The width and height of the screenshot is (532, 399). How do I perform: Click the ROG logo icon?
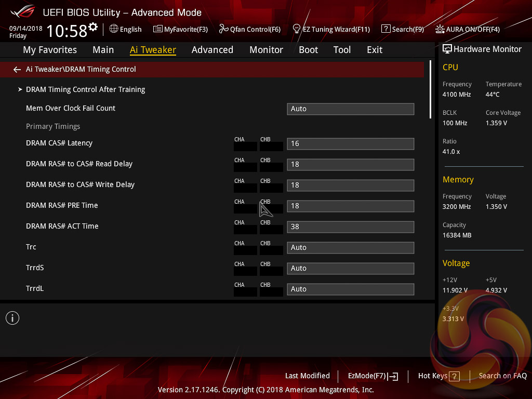22,12
